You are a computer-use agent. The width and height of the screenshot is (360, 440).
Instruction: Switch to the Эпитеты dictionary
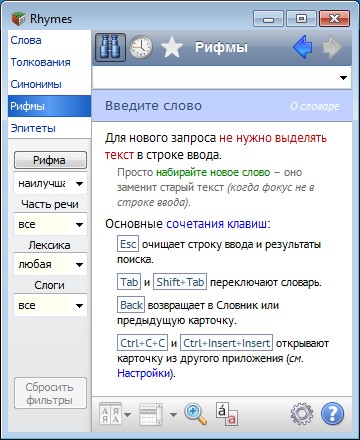pyautogui.click(x=49, y=128)
